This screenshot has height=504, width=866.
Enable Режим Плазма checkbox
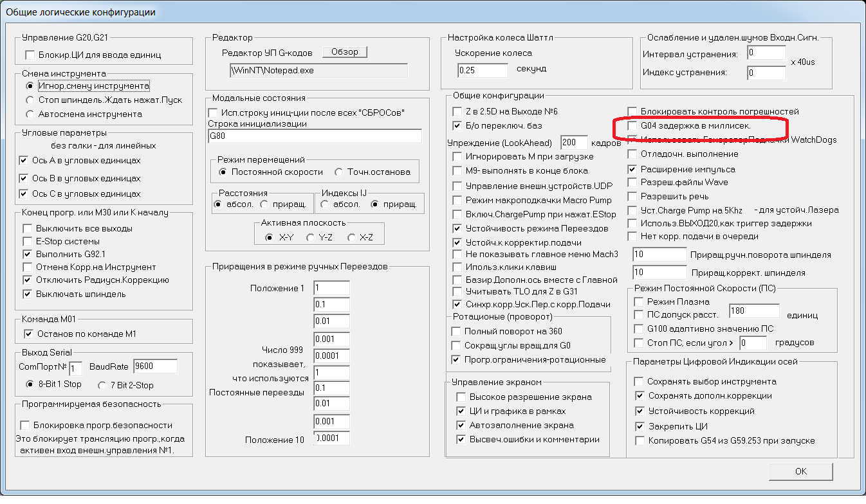click(x=639, y=301)
